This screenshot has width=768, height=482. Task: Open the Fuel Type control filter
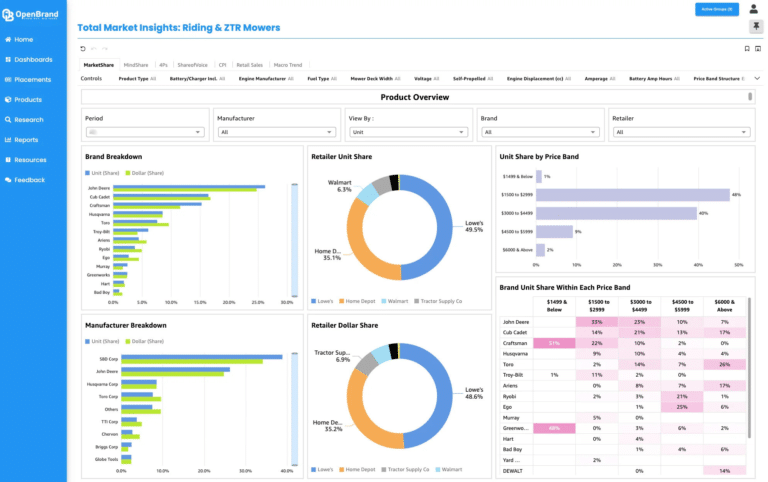pyautogui.click(x=322, y=78)
